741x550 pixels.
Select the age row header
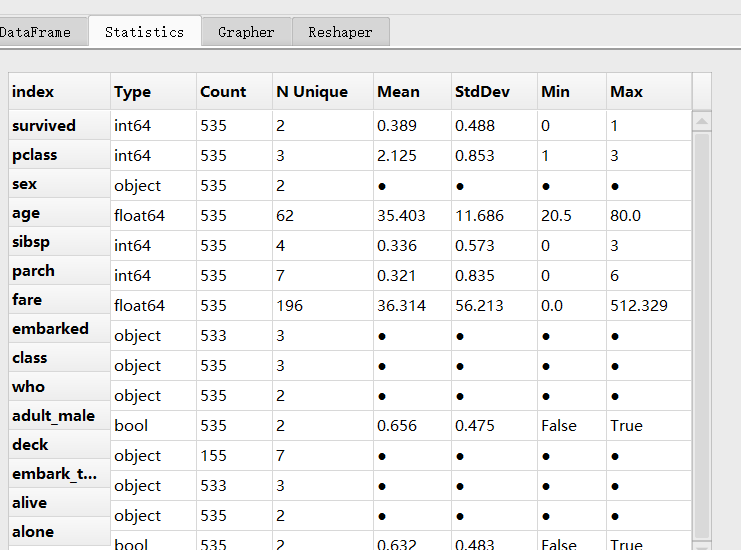[60, 213]
